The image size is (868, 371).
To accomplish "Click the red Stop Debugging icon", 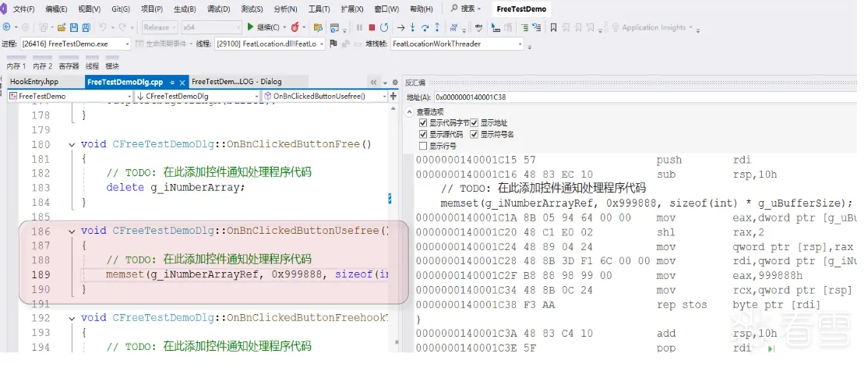I will pyautogui.click(x=372, y=27).
